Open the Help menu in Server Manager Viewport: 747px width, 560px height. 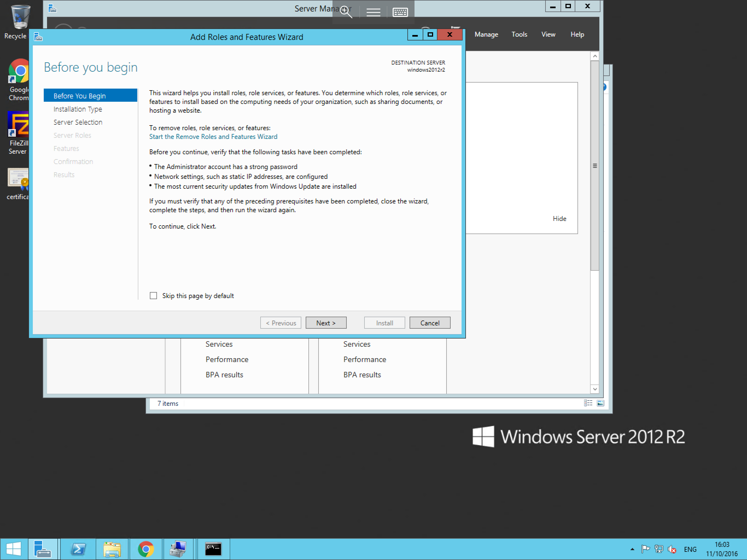pyautogui.click(x=577, y=34)
